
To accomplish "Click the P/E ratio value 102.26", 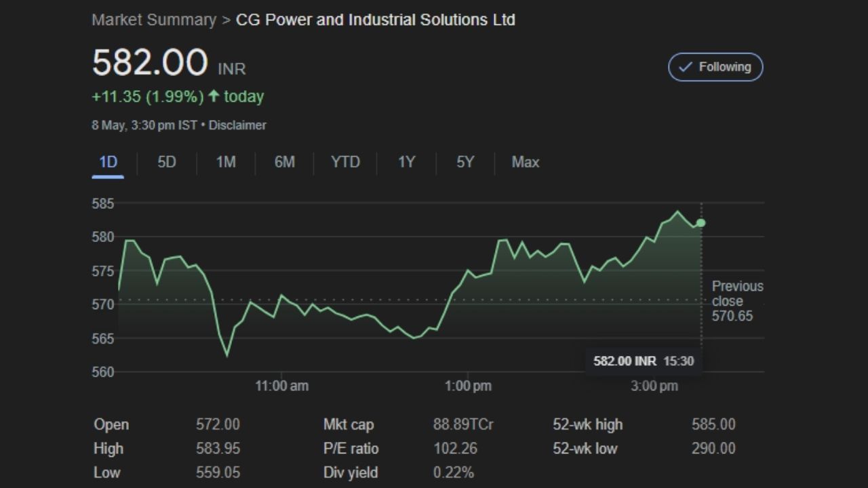I will (455, 449).
